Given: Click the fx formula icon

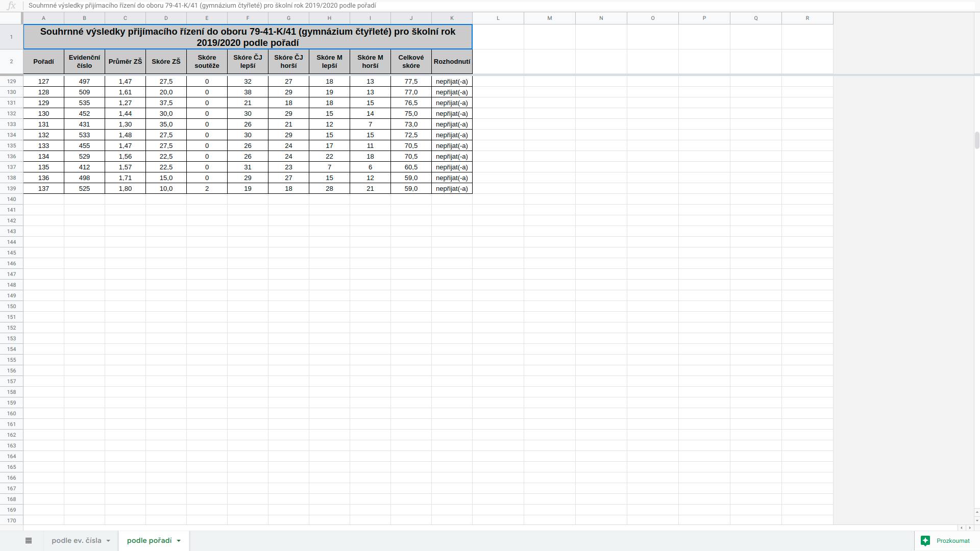Looking at the screenshot, I should pos(11,6).
